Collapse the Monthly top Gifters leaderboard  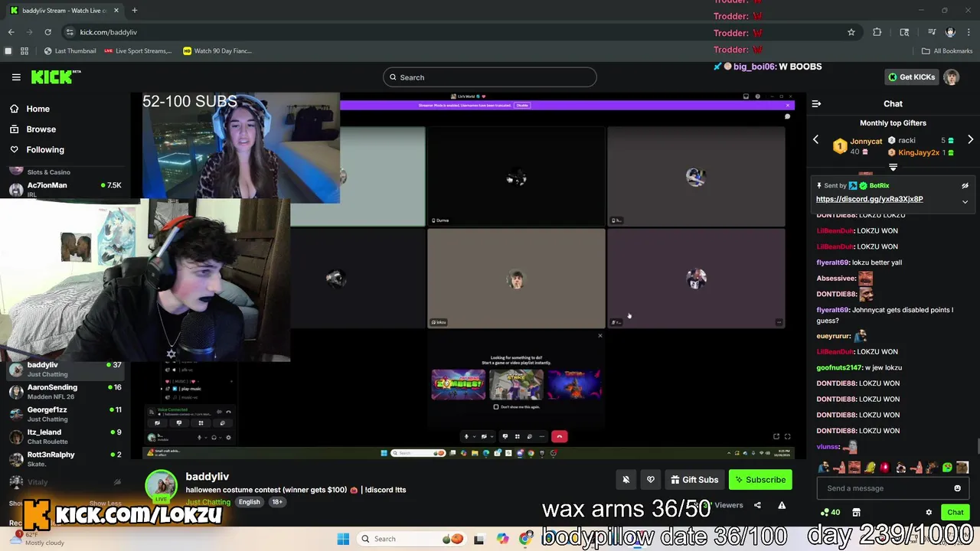893,167
